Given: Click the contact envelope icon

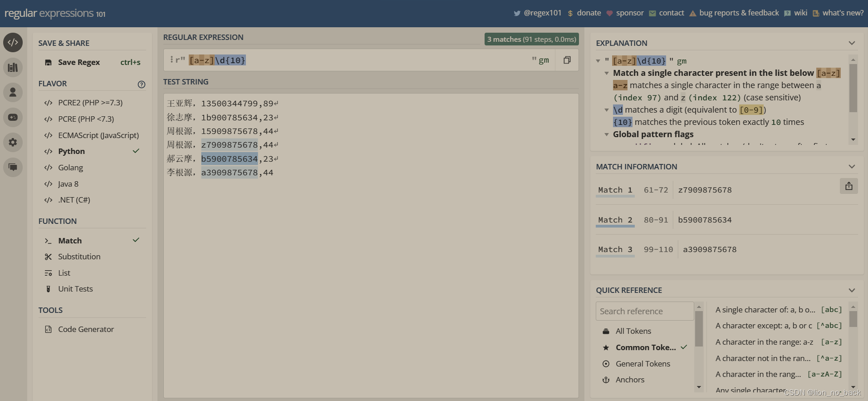Looking at the screenshot, I should [x=652, y=13].
